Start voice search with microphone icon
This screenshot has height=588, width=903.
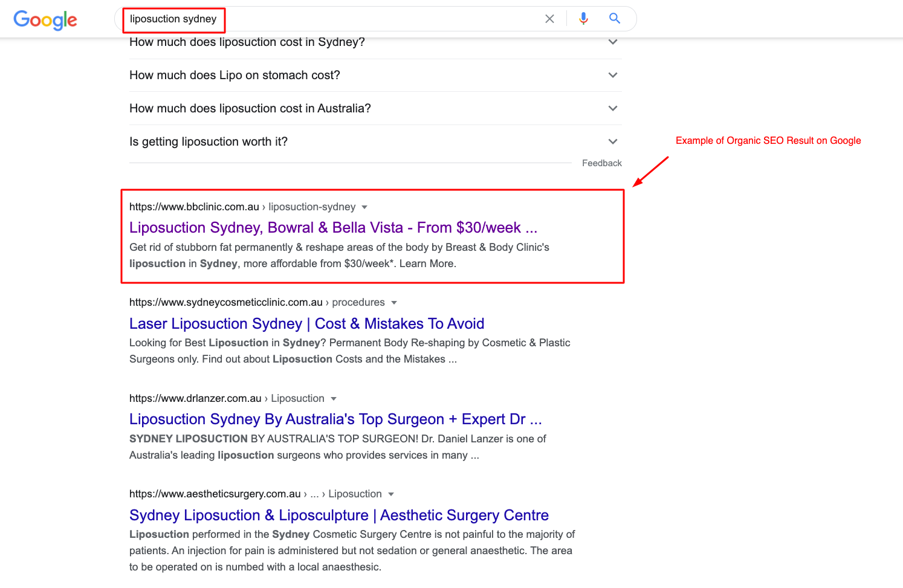point(583,19)
